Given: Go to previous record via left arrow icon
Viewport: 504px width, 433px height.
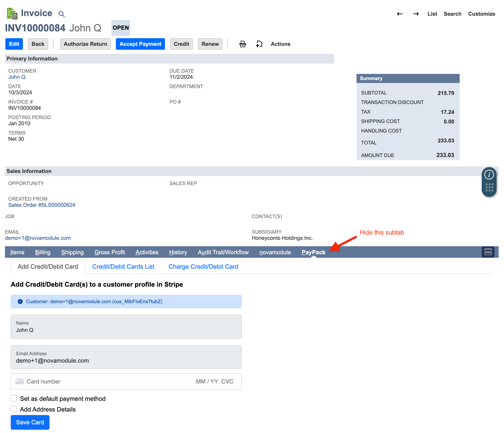Looking at the screenshot, I should (x=399, y=14).
